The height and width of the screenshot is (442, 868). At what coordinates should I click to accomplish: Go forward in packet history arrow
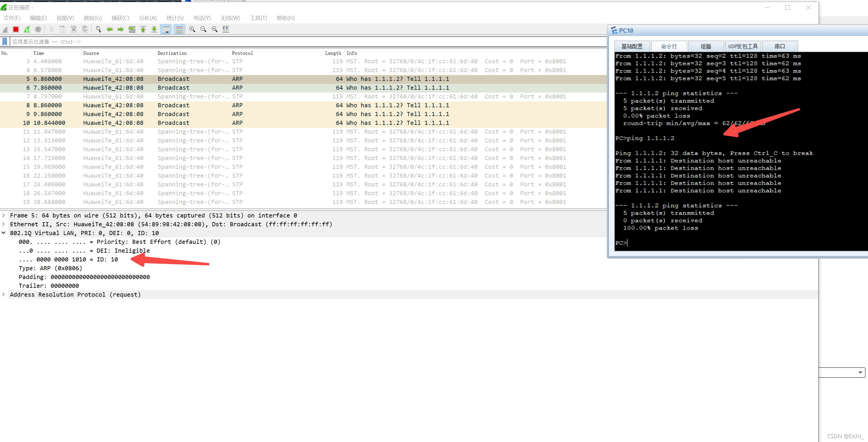click(121, 29)
